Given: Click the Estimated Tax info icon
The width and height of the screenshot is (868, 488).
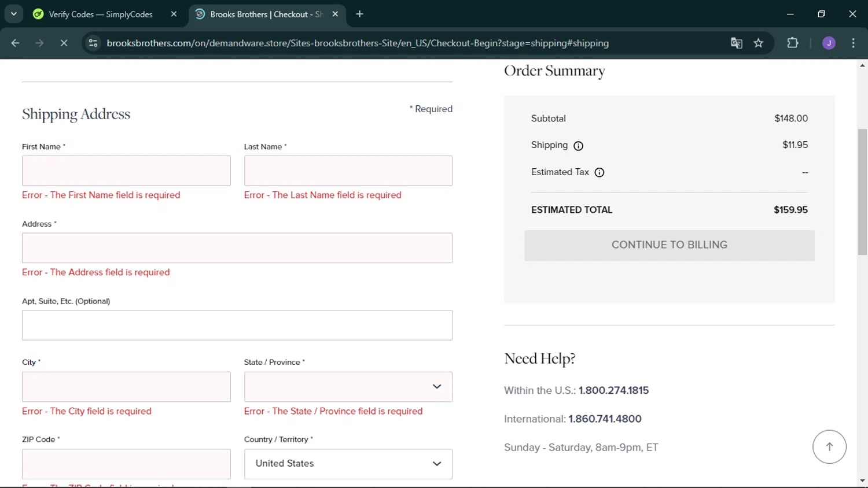Looking at the screenshot, I should pyautogui.click(x=599, y=172).
